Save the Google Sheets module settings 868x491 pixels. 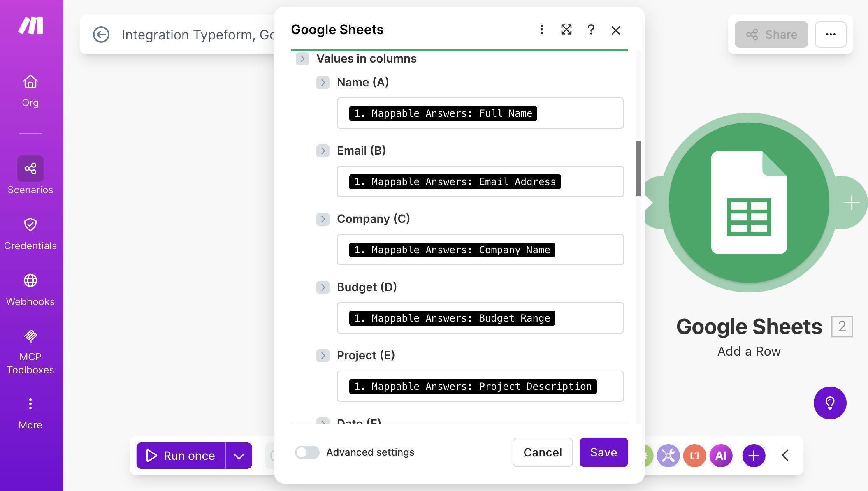click(x=603, y=452)
